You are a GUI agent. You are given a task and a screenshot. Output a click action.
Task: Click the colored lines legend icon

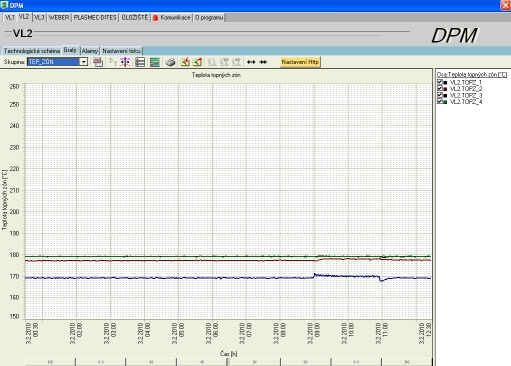155,62
